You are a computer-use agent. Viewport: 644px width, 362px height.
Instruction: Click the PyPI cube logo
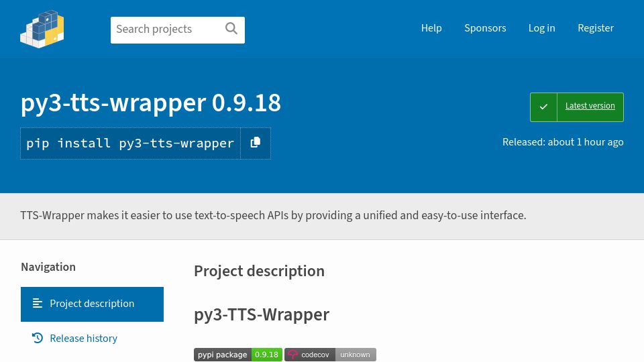pyautogui.click(x=42, y=29)
